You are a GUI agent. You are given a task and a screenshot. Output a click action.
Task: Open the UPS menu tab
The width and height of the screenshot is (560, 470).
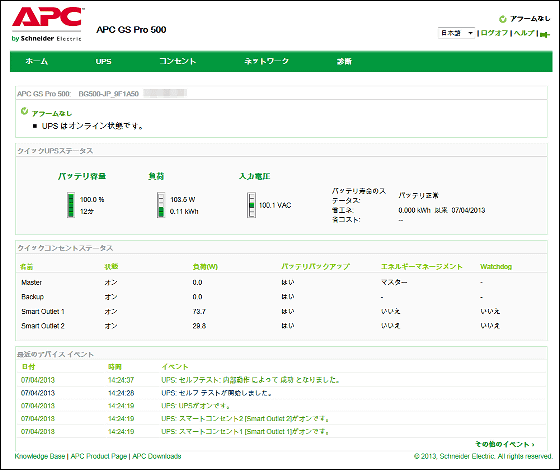[x=104, y=61]
